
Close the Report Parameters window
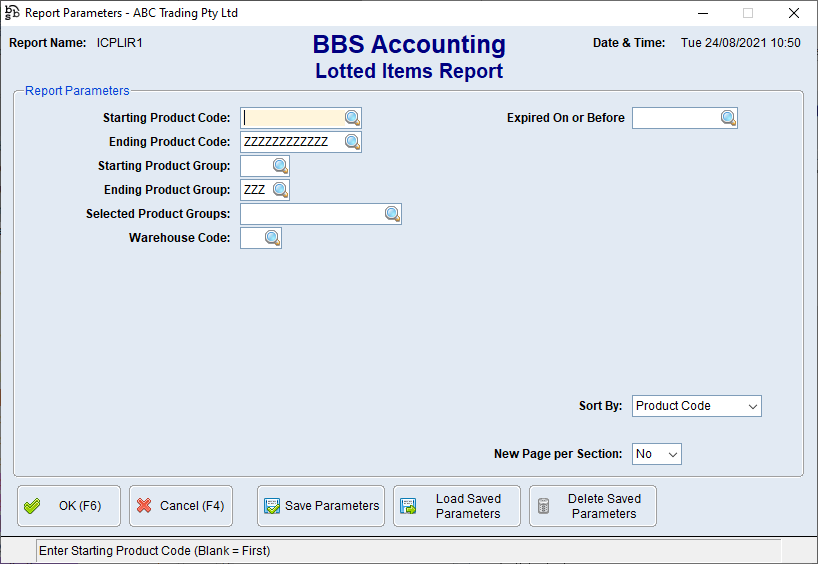coord(793,13)
